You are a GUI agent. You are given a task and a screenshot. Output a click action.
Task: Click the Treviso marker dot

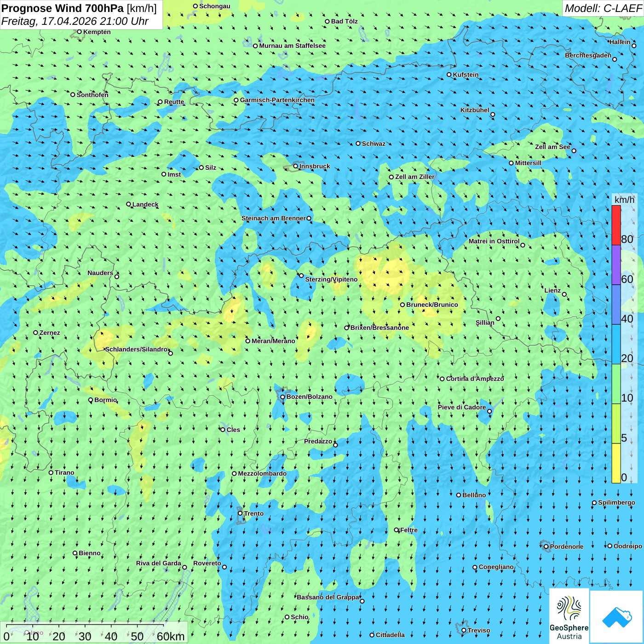pyautogui.click(x=464, y=630)
